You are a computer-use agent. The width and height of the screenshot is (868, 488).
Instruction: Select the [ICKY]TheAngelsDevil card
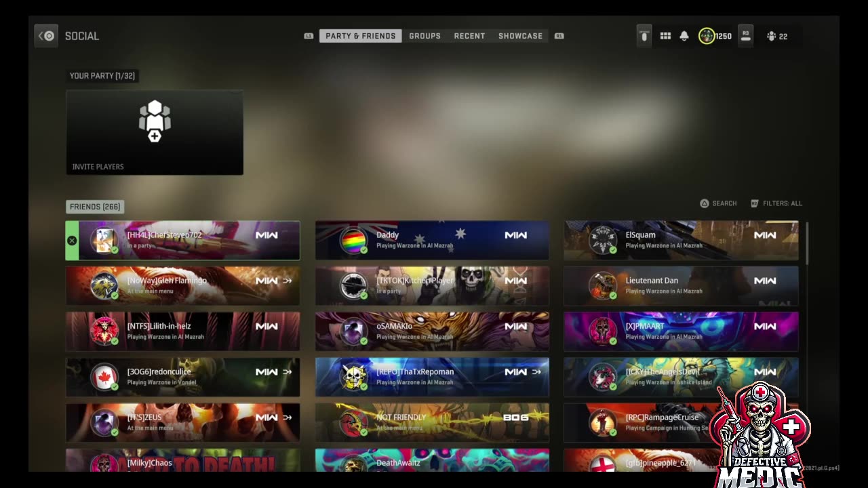pos(681,377)
